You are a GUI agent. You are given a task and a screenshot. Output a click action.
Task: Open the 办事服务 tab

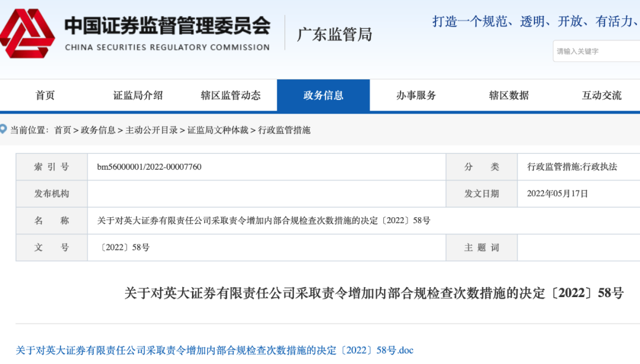(417, 95)
